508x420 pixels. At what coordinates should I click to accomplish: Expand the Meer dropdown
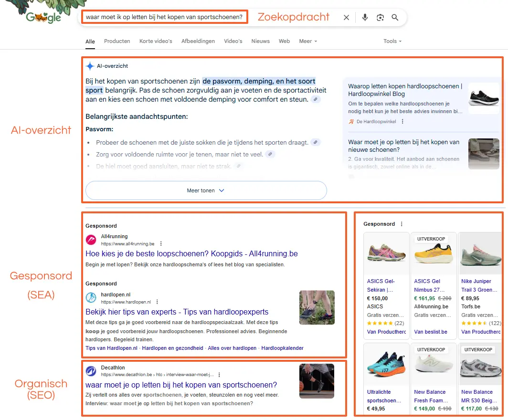click(x=308, y=41)
